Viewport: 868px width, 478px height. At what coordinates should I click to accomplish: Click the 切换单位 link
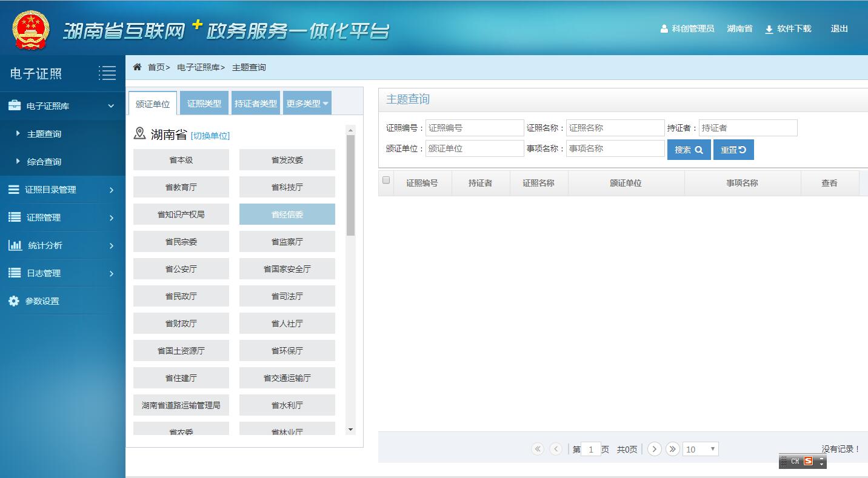pyautogui.click(x=210, y=136)
